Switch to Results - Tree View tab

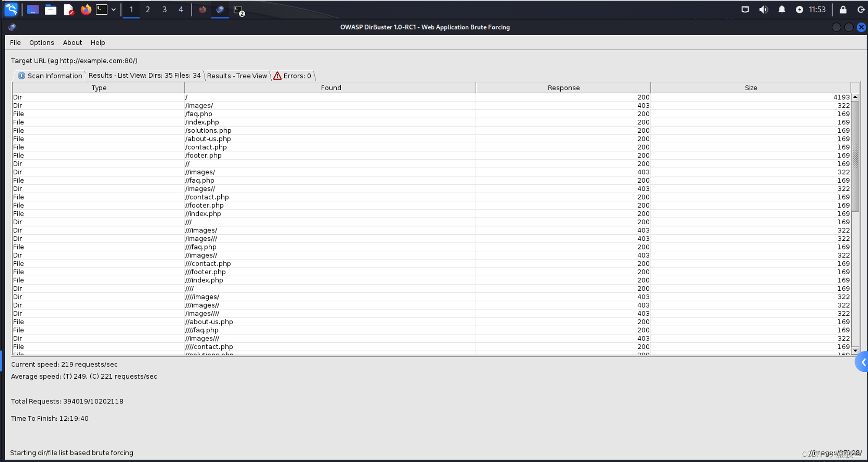(x=237, y=75)
